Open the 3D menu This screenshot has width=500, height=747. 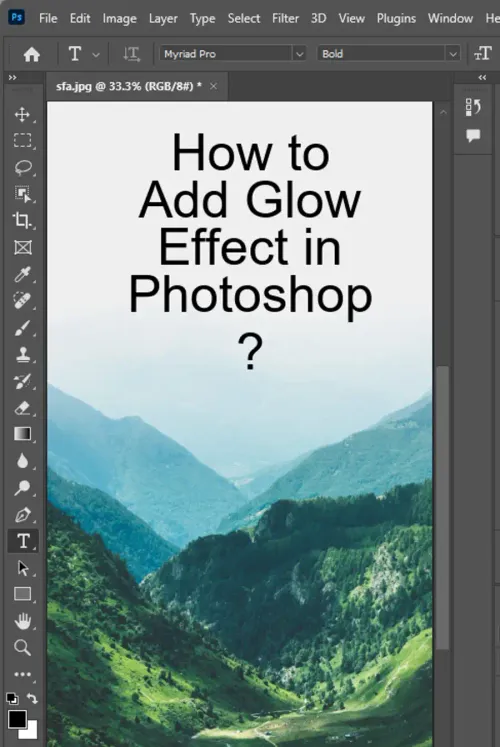click(319, 19)
